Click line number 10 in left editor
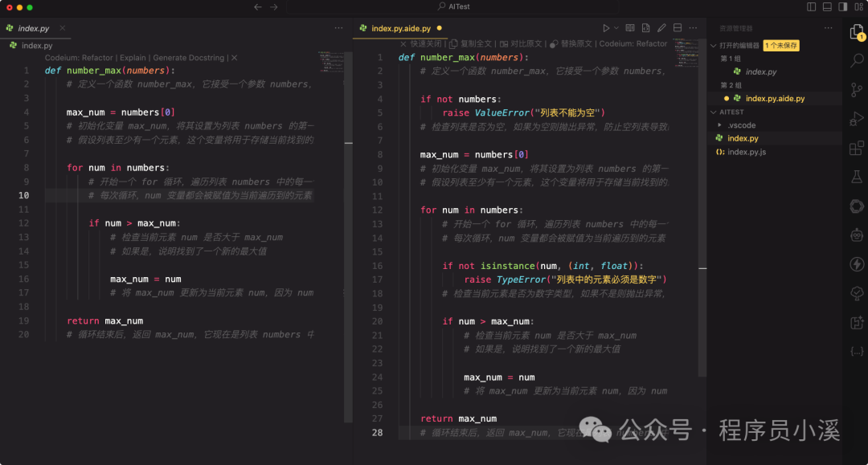This screenshot has width=868, height=465. [x=23, y=195]
